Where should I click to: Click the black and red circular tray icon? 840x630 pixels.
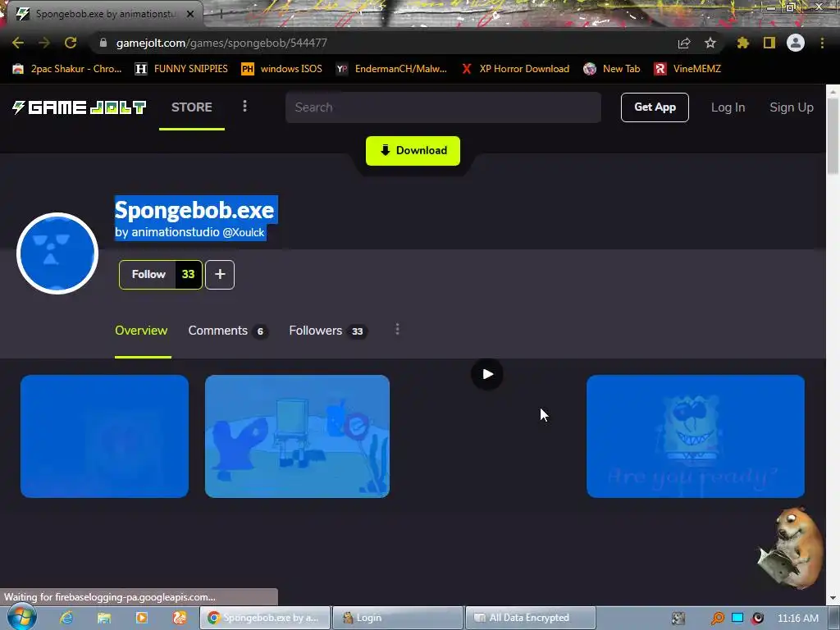pyautogui.click(x=758, y=618)
